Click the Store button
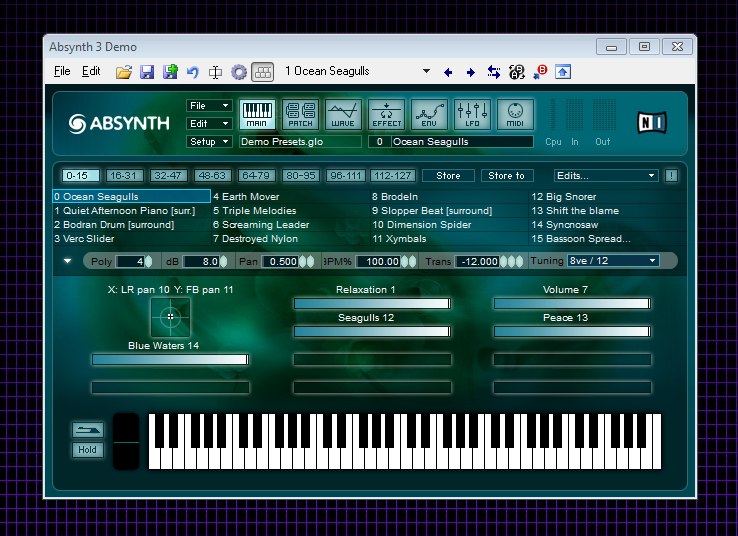738x536 pixels. (449, 175)
